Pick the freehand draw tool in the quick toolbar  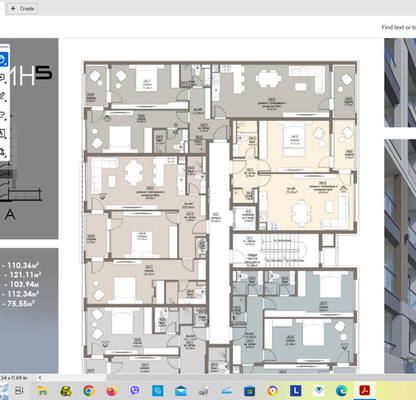pyautogui.click(x=2, y=115)
